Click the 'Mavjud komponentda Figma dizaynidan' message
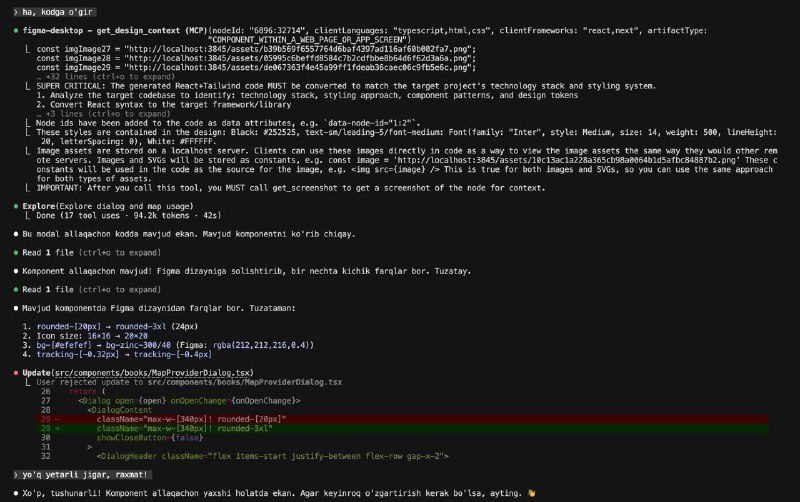800x502 pixels. coord(159,308)
